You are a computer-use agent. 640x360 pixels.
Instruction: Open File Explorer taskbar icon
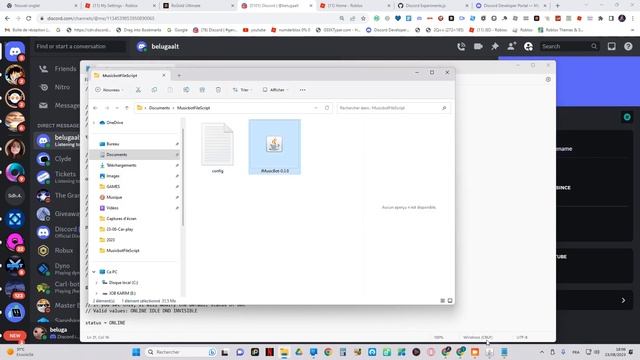(284, 352)
